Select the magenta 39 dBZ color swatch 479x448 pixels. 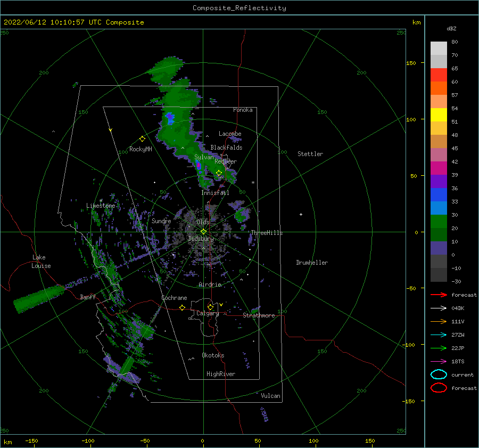pyautogui.click(x=439, y=168)
